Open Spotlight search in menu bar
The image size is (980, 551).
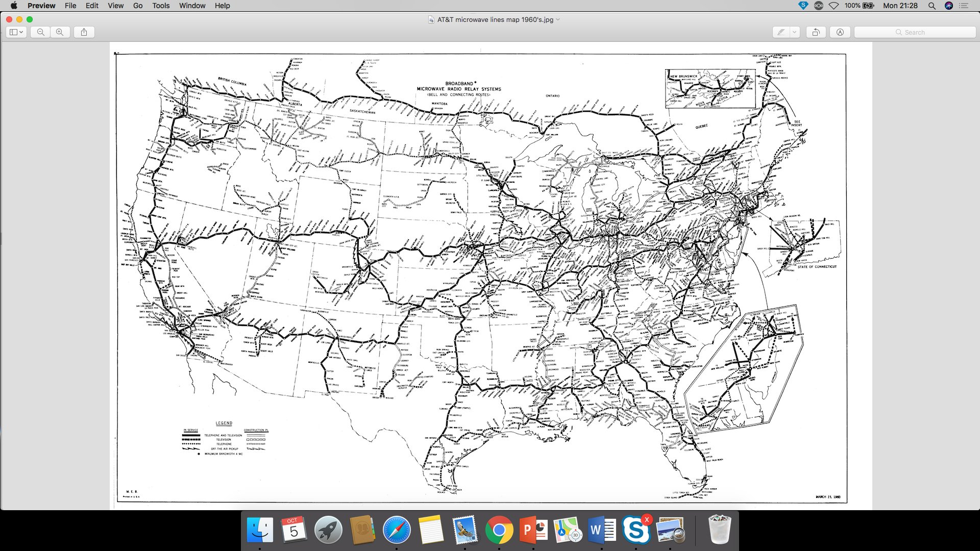932,6
